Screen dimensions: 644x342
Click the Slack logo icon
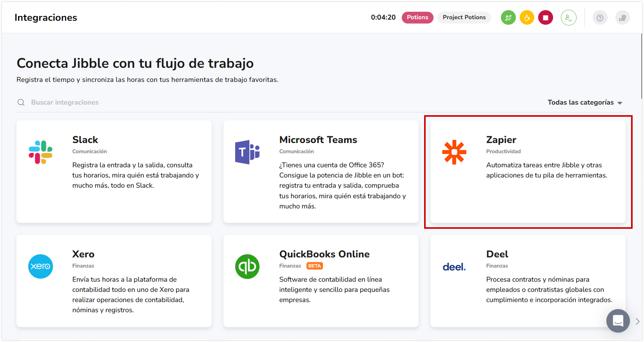(x=40, y=152)
